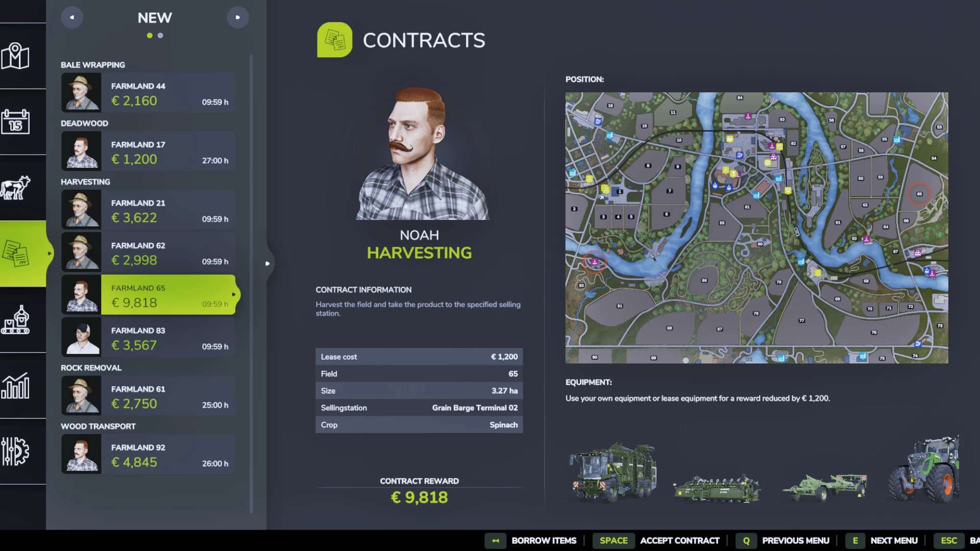Viewport: 980px width, 551px height.
Task: Click the Next Menu button
Action: tap(894, 541)
